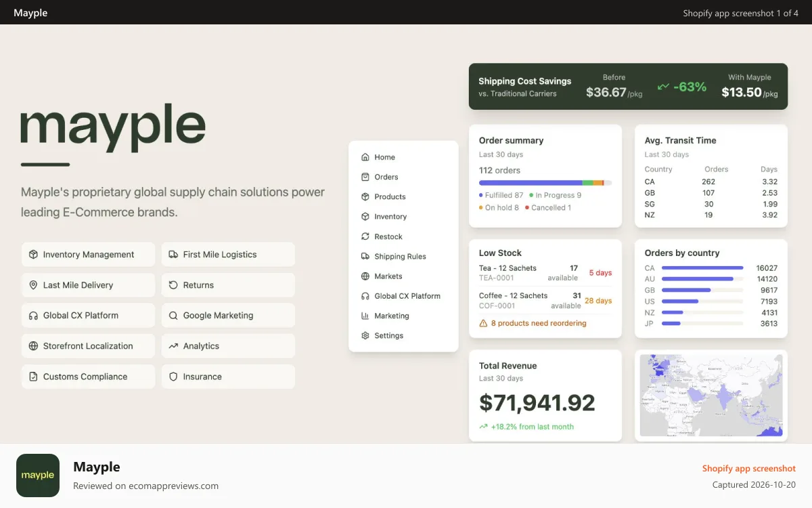This screenshot has width=812, height=508.
Task: Click the First Mile Logistics truck icon
Action: pyautogui.click(x=173, y=255)
